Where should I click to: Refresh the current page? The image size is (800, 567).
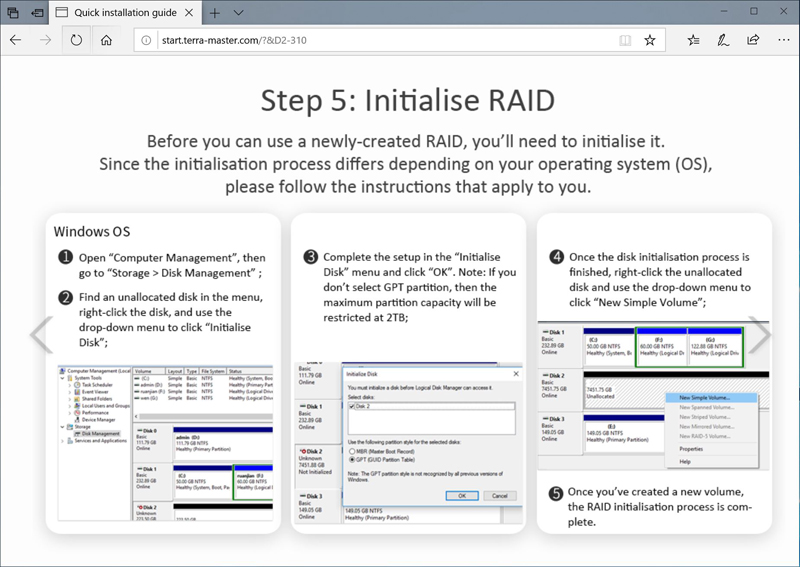pos(75,40)
